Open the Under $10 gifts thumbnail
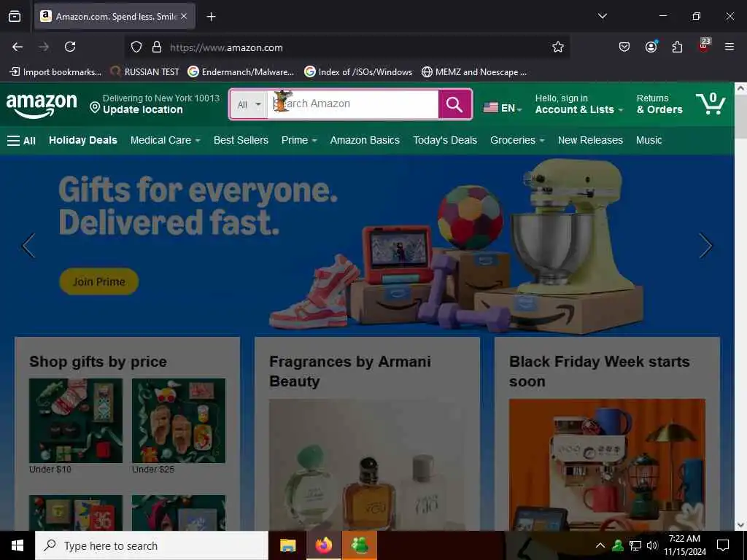 [76, 421]
